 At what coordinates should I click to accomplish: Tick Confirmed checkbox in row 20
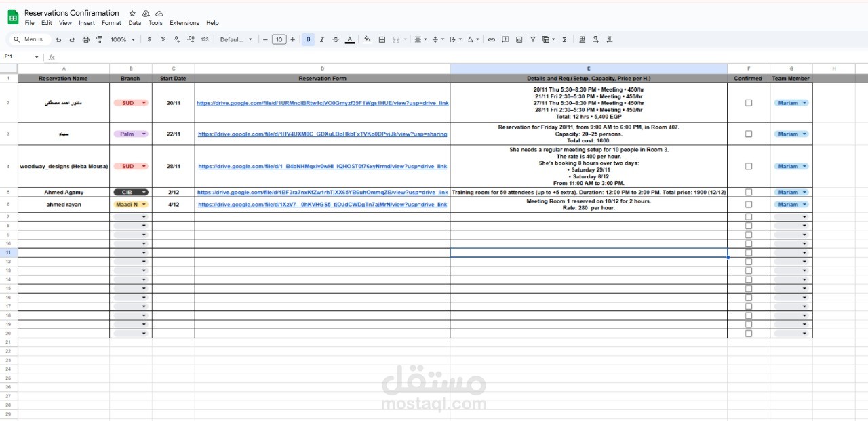tap(749, 333)
